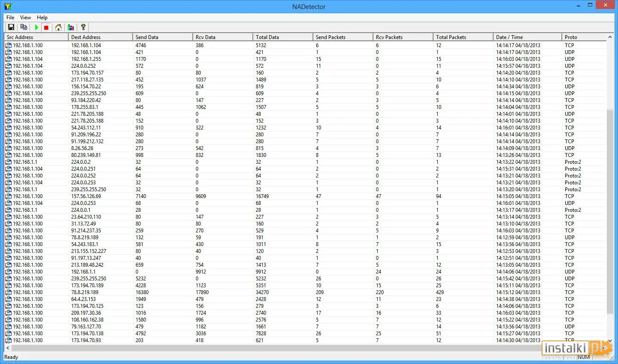The width and height of the screenshot is (618, 364).
Task: Start capture with the green play icon
Action: [36, 27]
